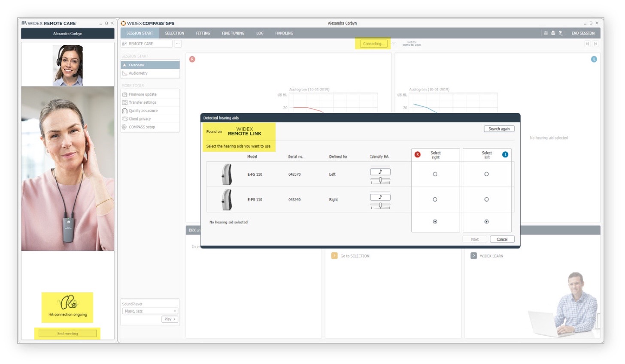
Task: Click the WIDEX LEARN link
Action: (492, 256)
